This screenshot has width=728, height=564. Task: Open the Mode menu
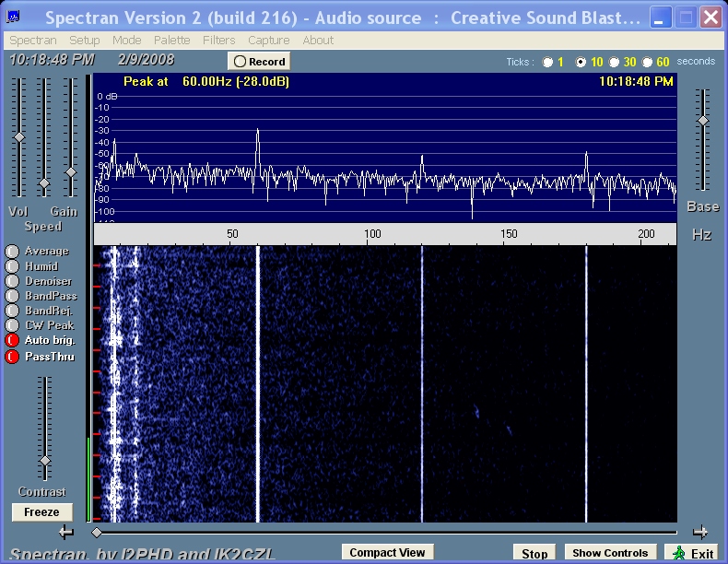(x=127, y=41)
